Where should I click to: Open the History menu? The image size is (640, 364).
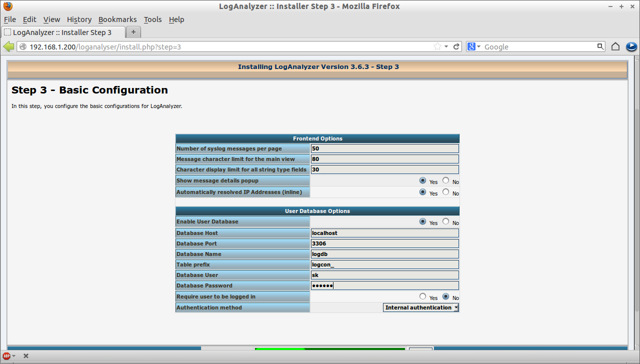click(79, 19)
